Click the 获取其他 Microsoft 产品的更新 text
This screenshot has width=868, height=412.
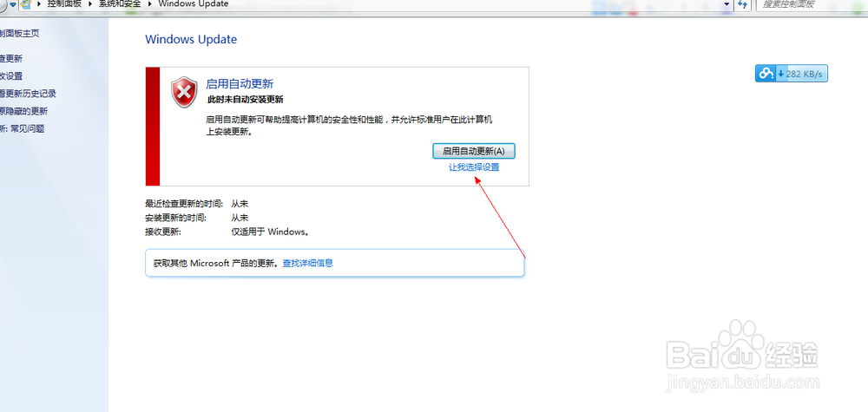[218, 263]
